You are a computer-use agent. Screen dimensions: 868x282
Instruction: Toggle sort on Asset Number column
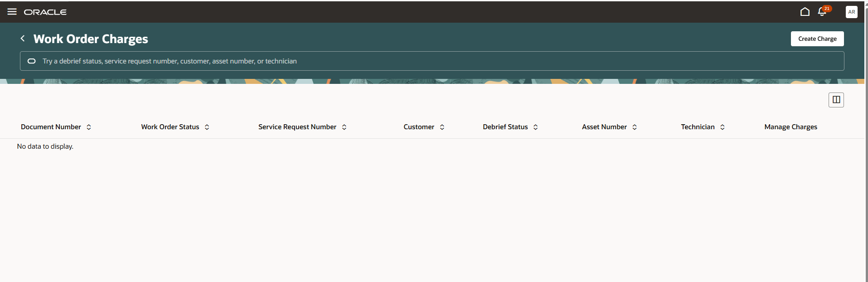tap(635, 127)
